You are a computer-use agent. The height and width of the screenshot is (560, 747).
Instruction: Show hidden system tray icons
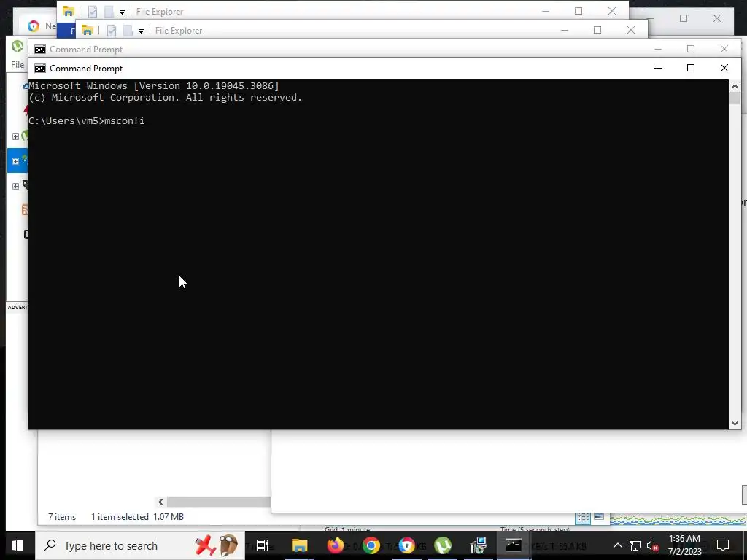point(617,545)
